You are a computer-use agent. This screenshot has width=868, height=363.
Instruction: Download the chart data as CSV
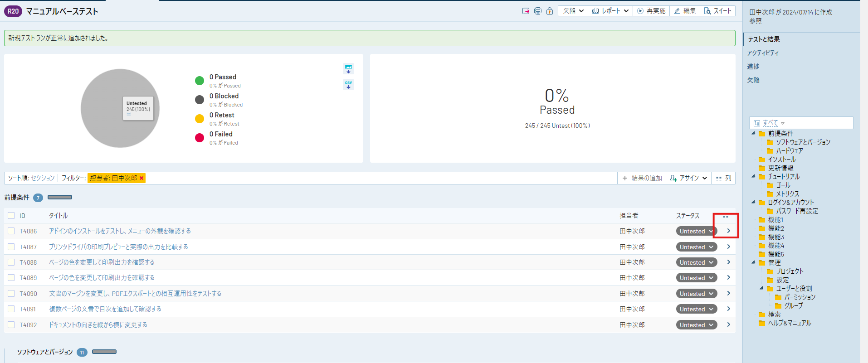348,84
